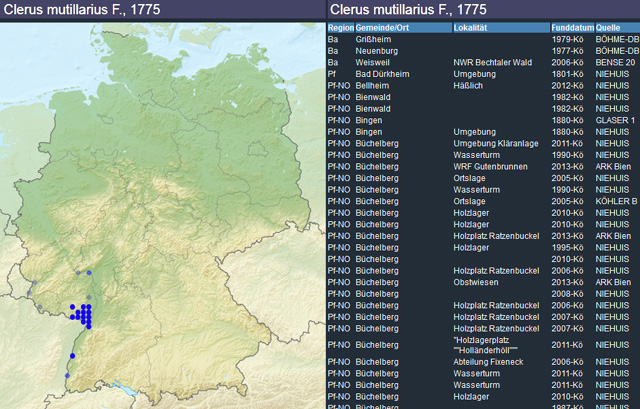Select the Quelle column header
Image resolution: width=640 pixels, height=409 pixels.
607,27
